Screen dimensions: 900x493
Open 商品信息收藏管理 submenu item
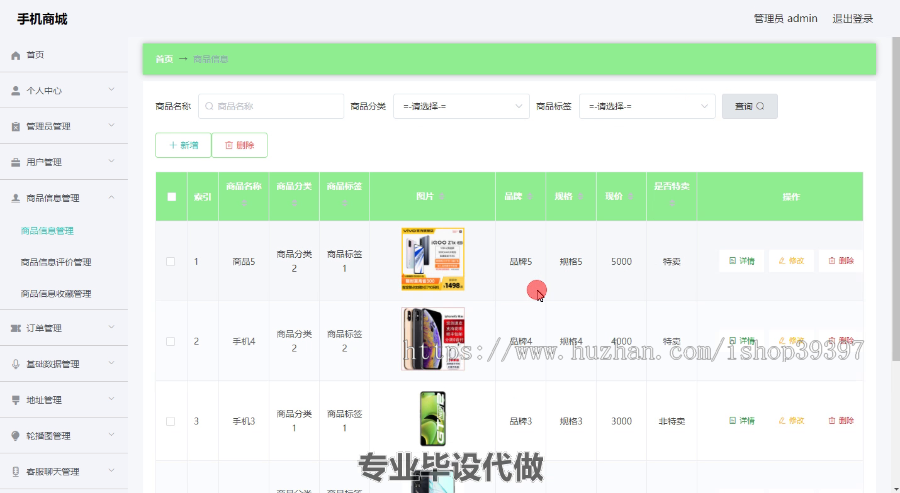tap(56, 294)
